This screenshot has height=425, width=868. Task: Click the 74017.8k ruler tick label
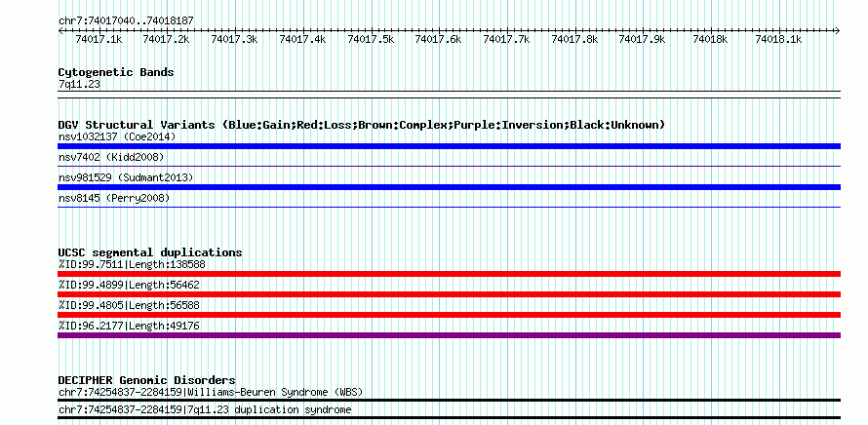point(574,39)
